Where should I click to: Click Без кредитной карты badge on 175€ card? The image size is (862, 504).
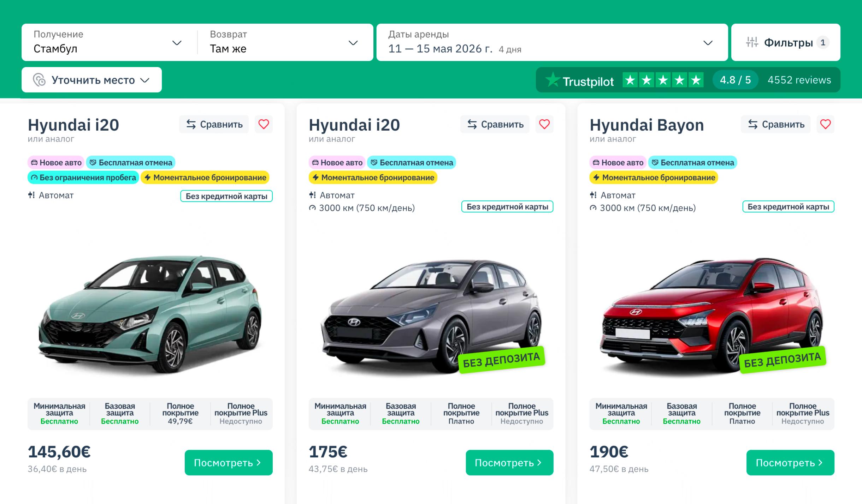tap(507, 206)
